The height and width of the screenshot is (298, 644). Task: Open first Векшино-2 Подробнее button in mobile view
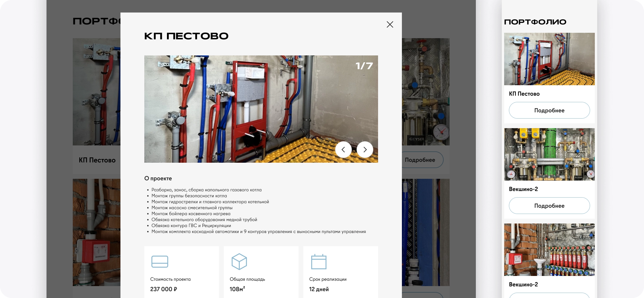tap(549, 206)
